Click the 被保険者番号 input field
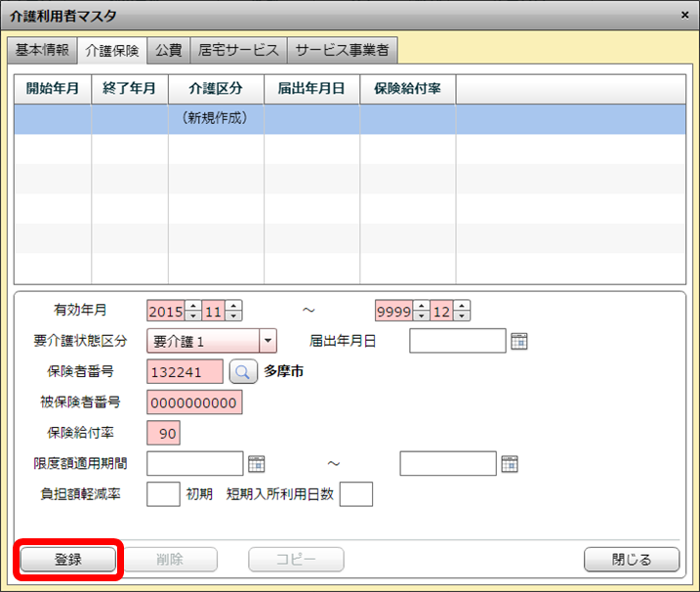The image size is (700, 592). pos(194,402)
